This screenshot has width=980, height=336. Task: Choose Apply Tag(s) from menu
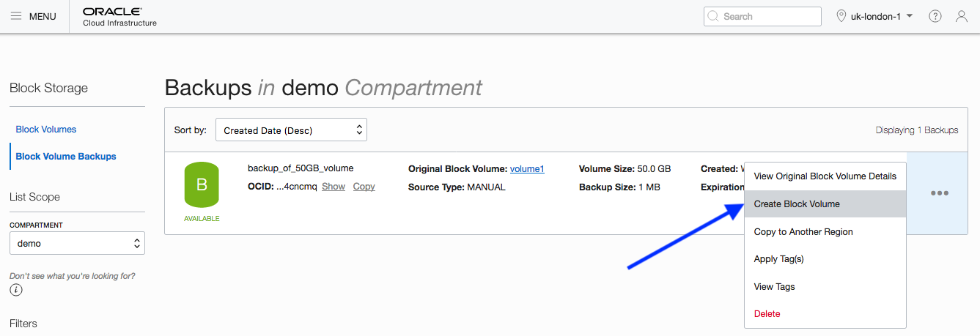[778, 259]
